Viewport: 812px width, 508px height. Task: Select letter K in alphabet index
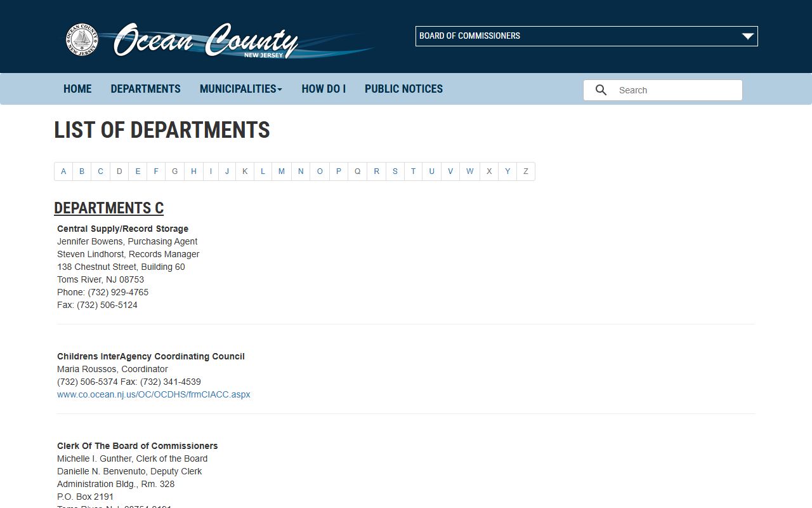pyautogui.click(x=245, y=171)
